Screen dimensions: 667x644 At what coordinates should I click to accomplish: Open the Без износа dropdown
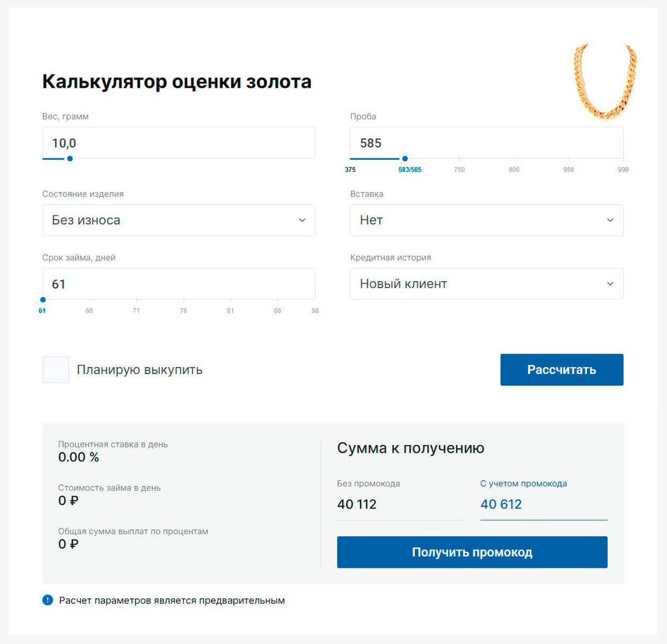click(178, 220)
